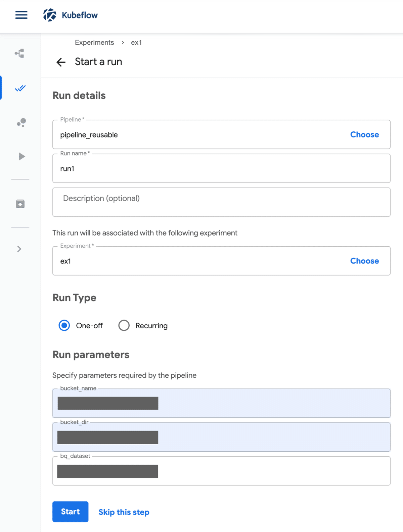Screen dimensions: 403x532
Task: Choose a different experiment
Action: click(x=364, y=261)
